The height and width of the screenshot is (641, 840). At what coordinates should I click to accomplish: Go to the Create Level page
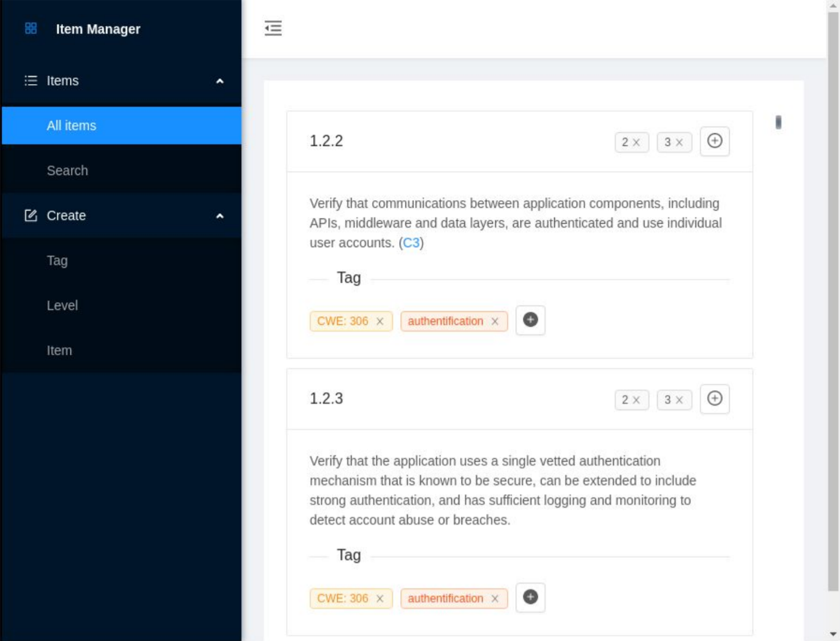[62, 305]
